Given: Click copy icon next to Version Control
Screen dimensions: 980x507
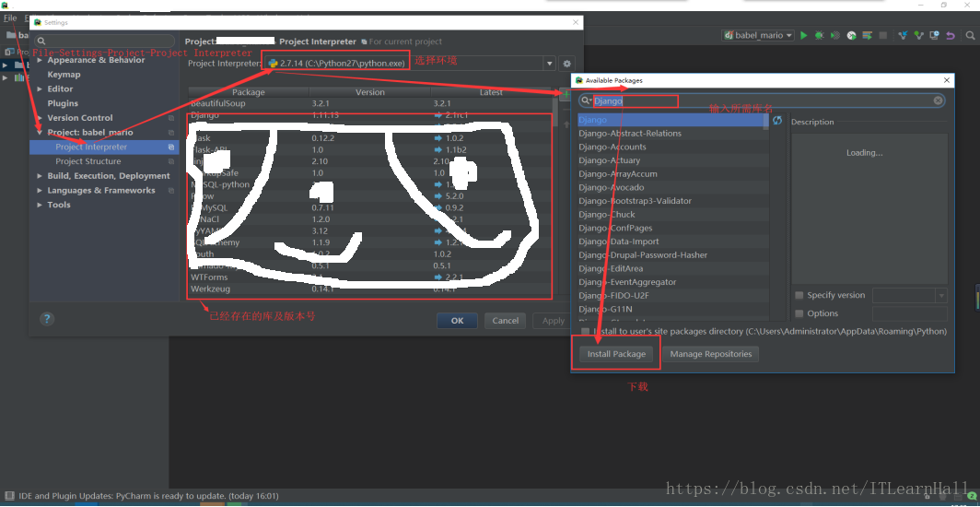Looking at the screenshot, I should point(171,118).
